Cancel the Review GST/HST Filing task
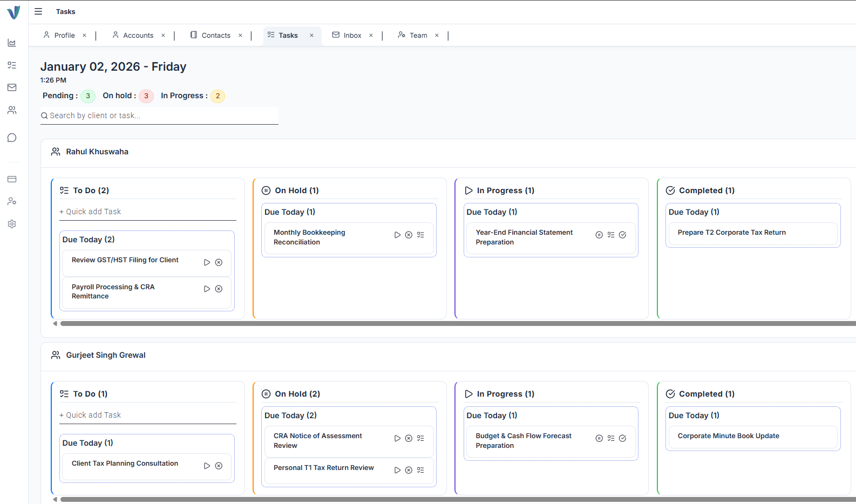This screenshot has height=504, width=856. coord(219,262)
